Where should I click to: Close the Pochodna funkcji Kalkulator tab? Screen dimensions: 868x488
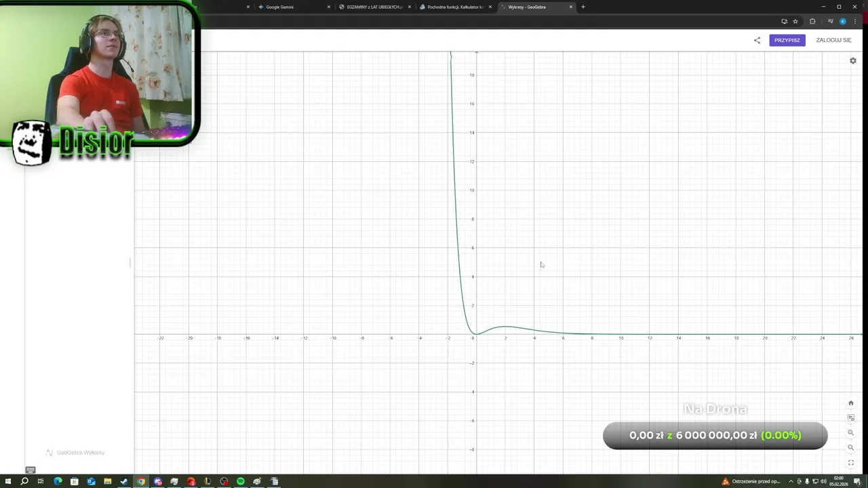click(x=490, y=7)
